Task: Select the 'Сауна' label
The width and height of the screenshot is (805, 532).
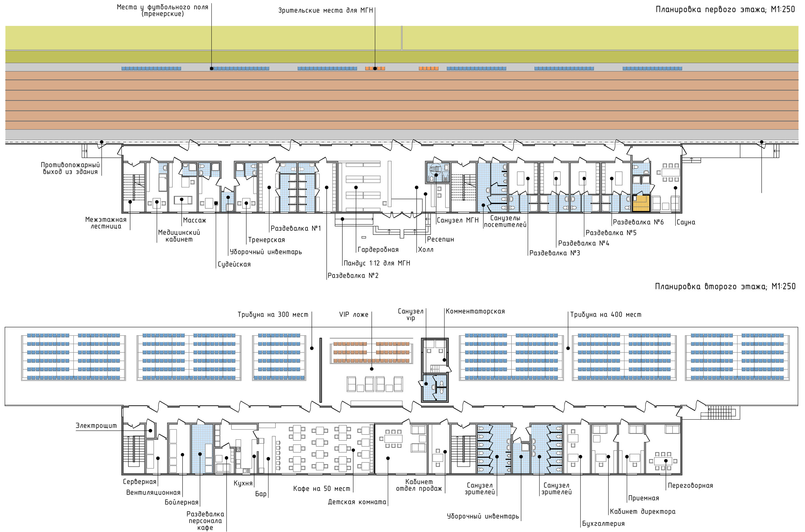Action: (686, 222)
